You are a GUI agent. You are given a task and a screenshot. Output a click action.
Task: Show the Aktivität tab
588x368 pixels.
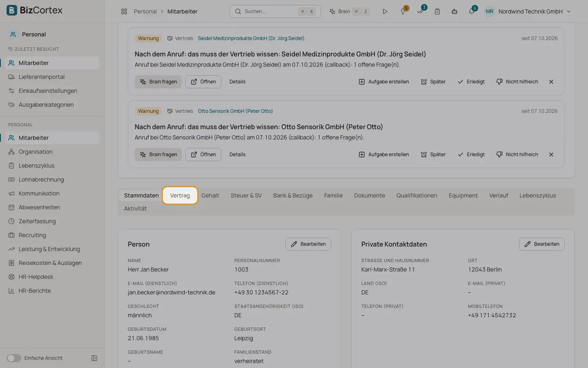click(x=135, y=209)
